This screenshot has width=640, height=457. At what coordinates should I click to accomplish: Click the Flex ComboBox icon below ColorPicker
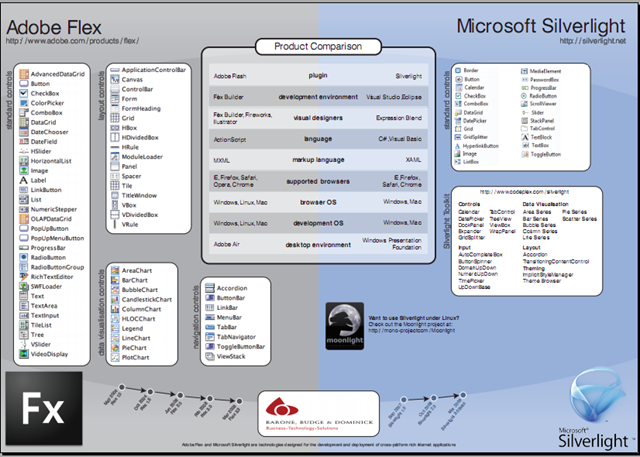pyautogui.click(x=24, y=113)
